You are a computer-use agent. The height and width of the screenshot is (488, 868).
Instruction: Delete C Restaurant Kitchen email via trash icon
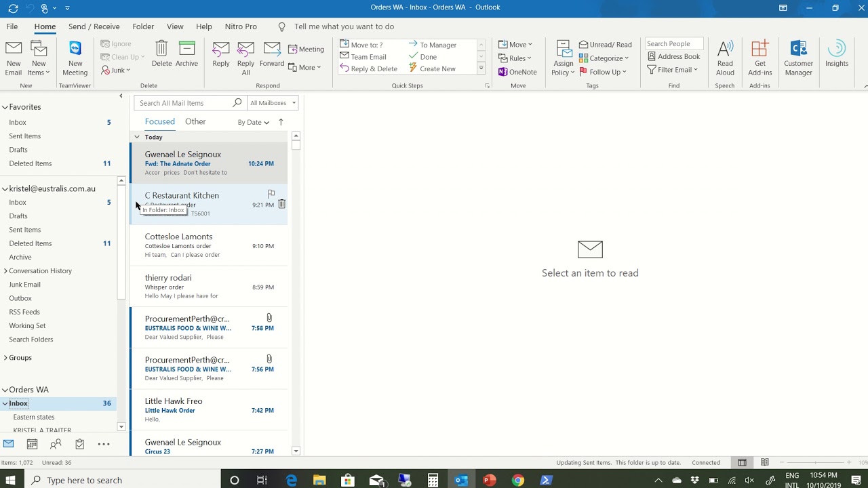[281, 204]
